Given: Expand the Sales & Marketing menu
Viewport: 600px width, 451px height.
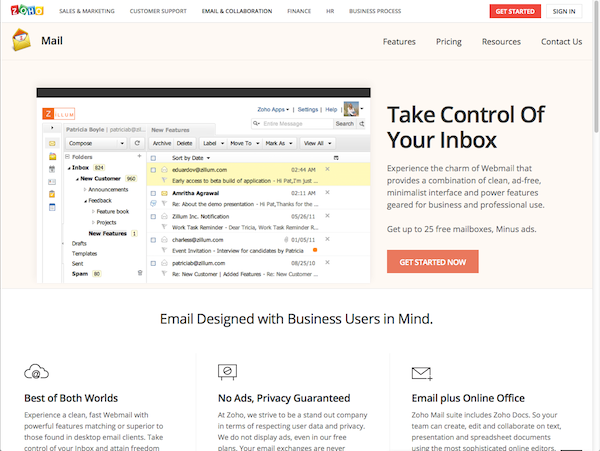Looking at the screenshot, I should click(x=87, y=11).
